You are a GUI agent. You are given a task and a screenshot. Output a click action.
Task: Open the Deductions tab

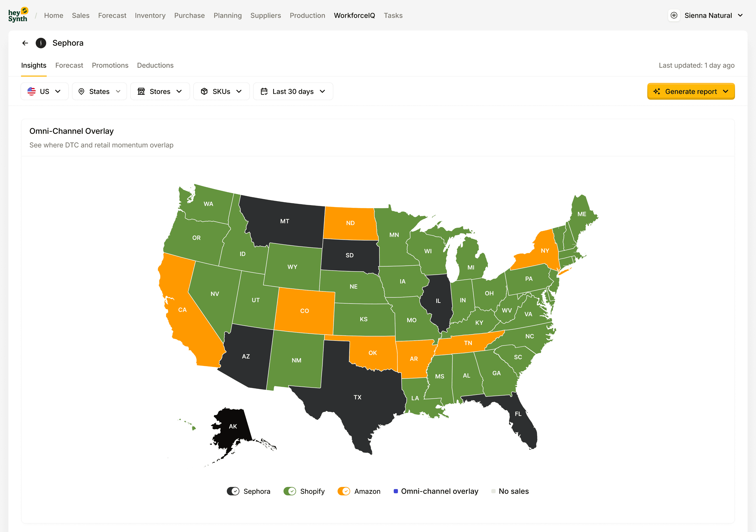point(155,66)
